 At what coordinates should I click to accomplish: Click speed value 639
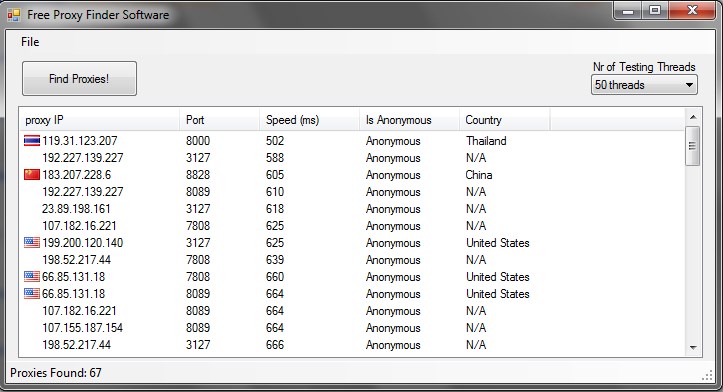point(275,260)
